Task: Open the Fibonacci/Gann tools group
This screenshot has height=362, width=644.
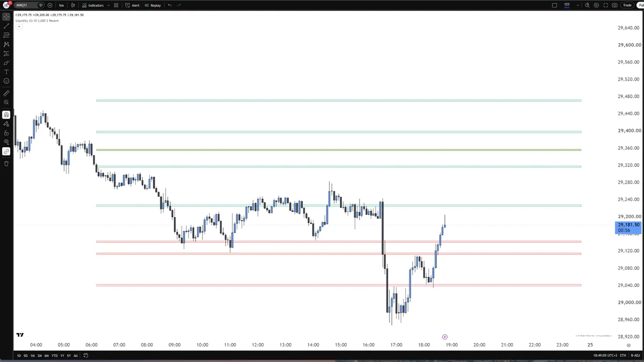Action: 6,35
